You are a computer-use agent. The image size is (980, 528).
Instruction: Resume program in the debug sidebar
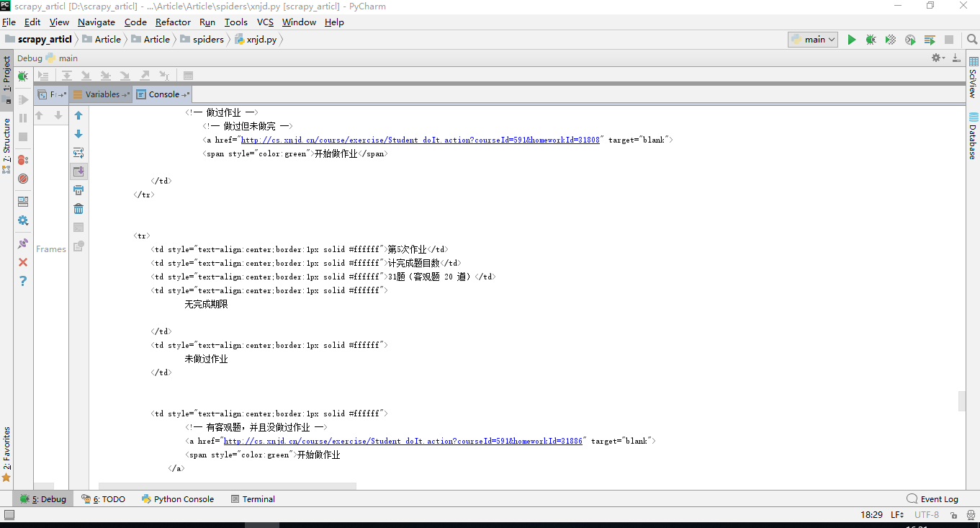click(x=23, y=99)
